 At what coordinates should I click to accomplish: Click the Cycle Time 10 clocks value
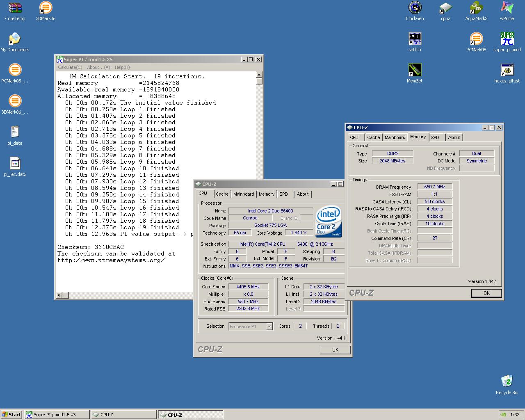point(435,224)
